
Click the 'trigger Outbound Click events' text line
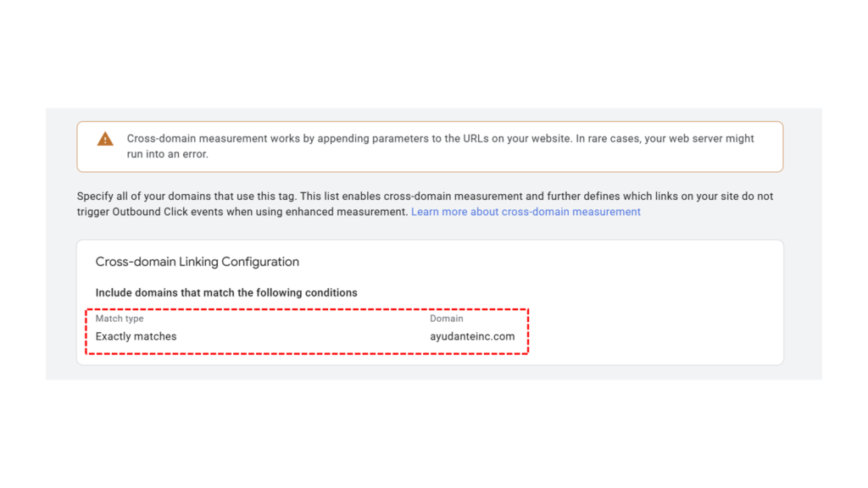(243, 212)
